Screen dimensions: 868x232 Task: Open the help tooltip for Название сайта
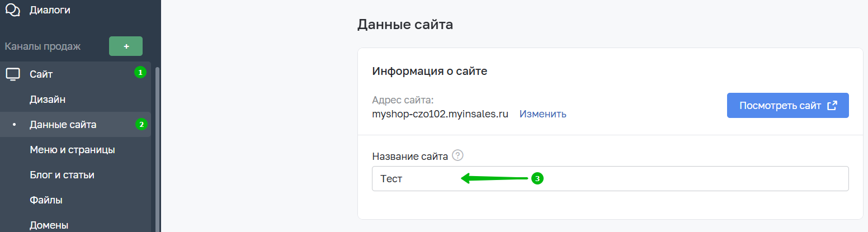458,155
